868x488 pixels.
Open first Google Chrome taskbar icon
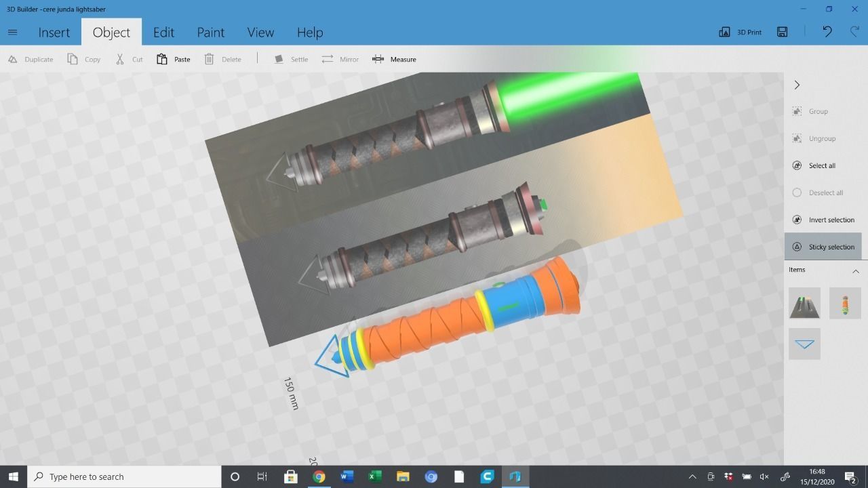coord(319,476)
